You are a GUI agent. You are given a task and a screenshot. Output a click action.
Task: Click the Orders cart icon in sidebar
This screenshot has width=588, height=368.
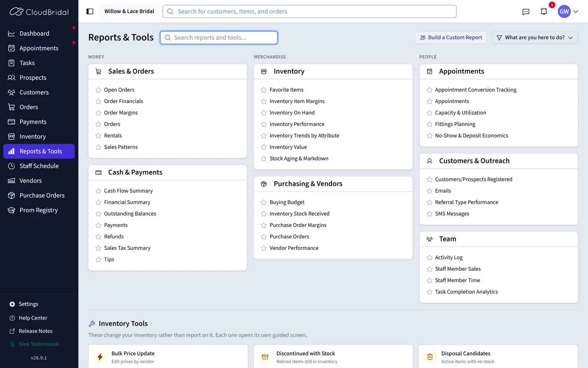click(11, 107)
